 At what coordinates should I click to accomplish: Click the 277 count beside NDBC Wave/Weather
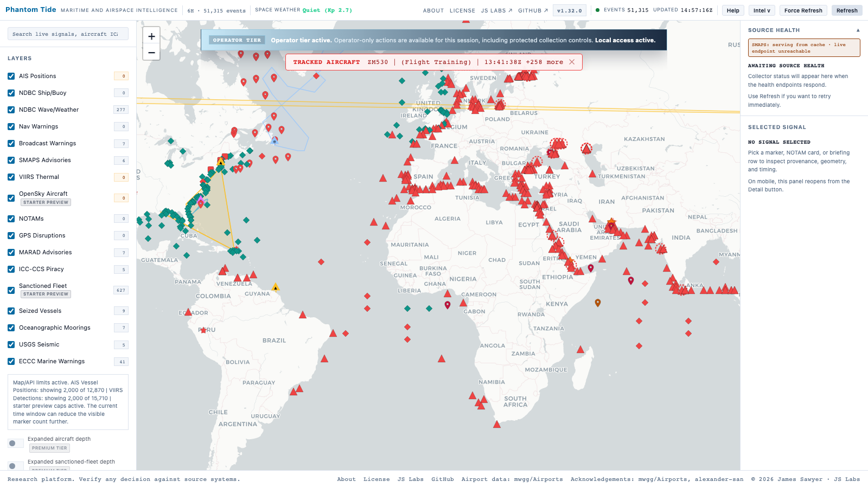pos(121,110)
